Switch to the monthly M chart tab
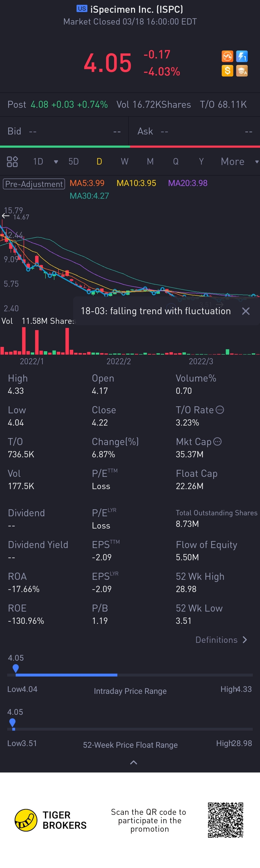 [150, 162]
